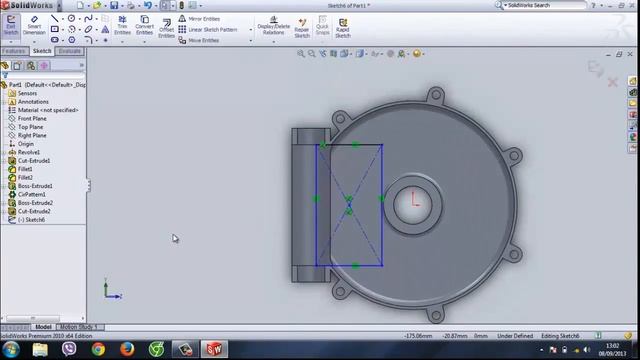Click the Undo icon
The width and height of the screenshot is (640, 360).
[x=148, y=5]
